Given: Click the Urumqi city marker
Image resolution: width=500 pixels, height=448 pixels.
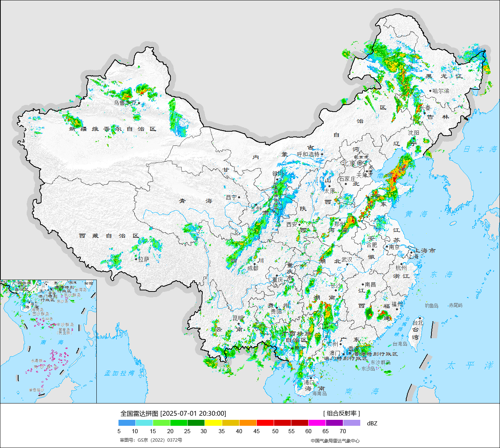Looking at the screenshot, I should click(139, 103).
